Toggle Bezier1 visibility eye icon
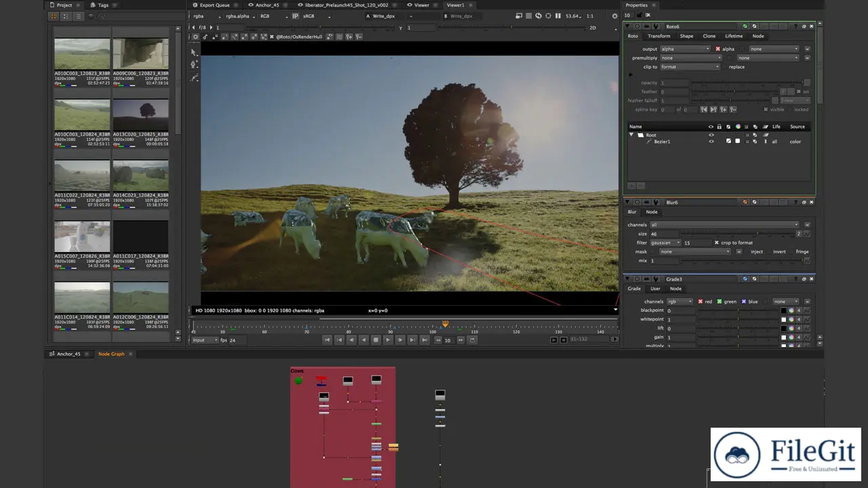 [711, 142]
